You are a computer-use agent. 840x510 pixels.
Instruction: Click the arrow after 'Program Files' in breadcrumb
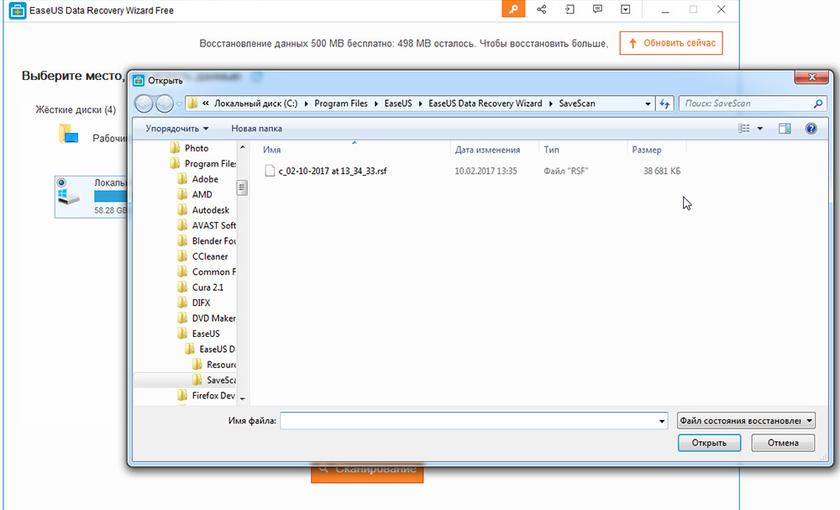[x=376, y=103]
